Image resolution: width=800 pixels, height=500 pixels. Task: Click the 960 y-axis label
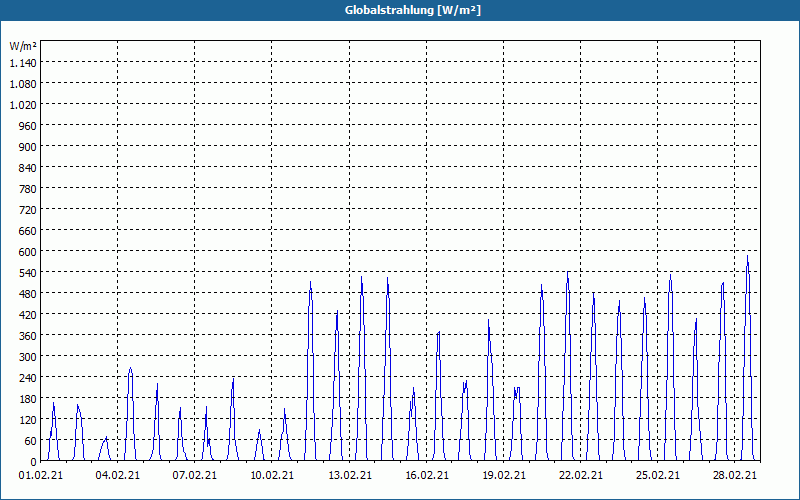click(x=28, y=126)
